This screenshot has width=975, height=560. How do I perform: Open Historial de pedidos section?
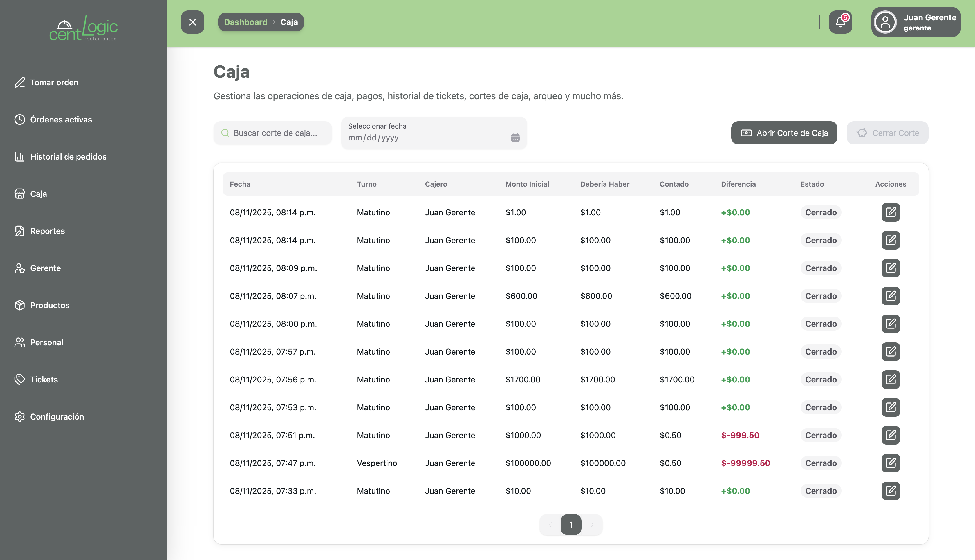pyautogui.click(x=68, y=156)
